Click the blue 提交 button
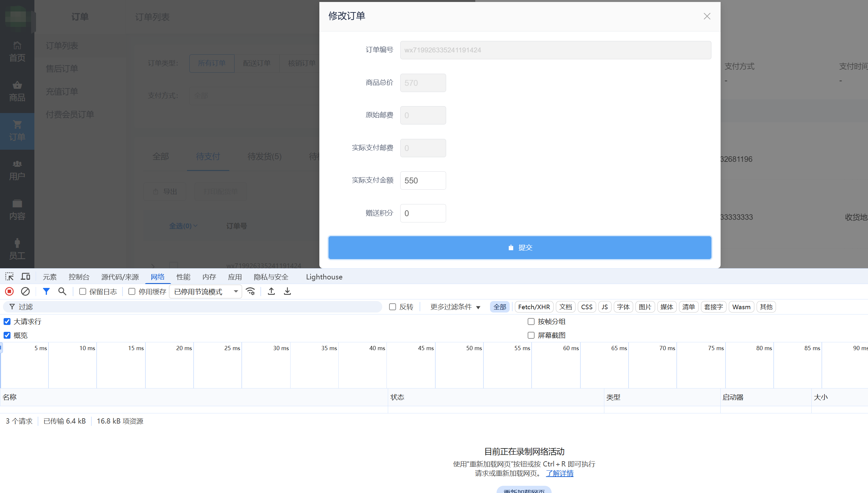The width and height of the screenshot is (868, 493). click(519, 248)
